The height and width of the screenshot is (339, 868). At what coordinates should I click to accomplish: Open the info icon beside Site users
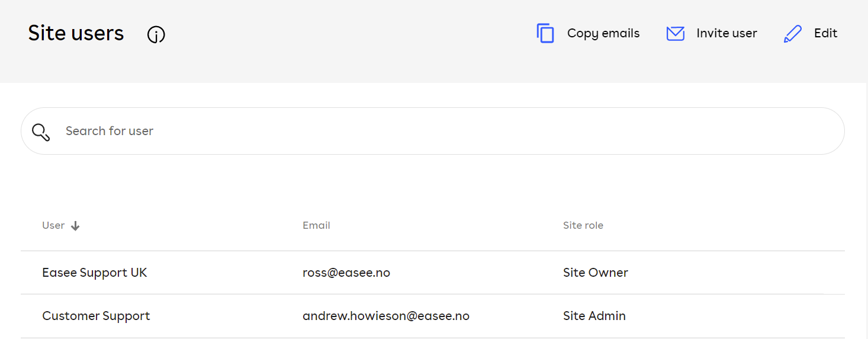(x=156, y=35)
